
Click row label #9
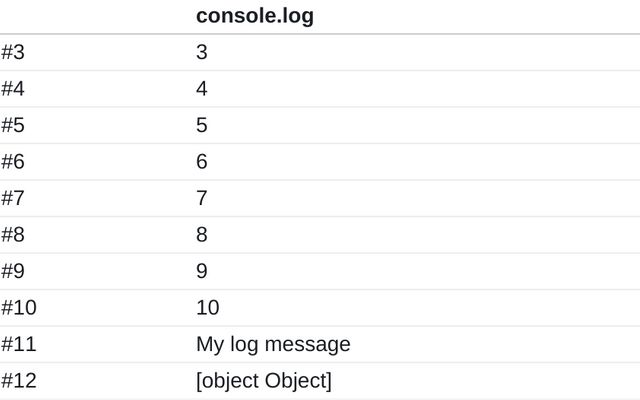coord(13,271)
